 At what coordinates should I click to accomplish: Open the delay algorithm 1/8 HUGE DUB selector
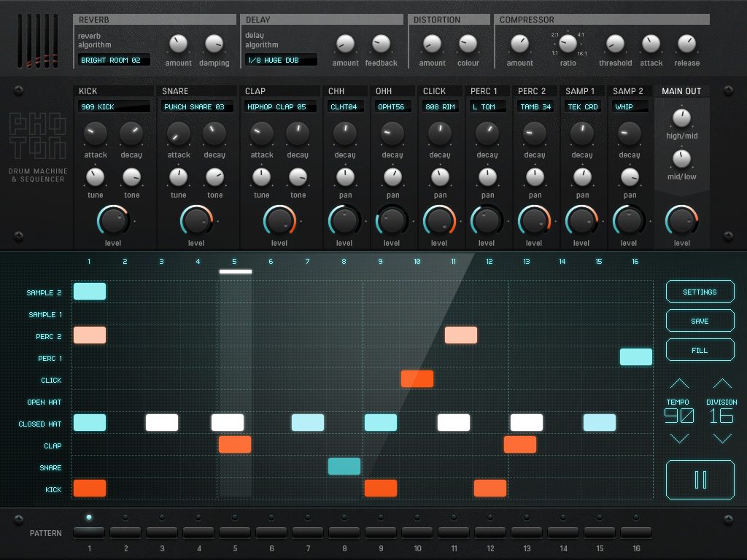click(281, 60)
